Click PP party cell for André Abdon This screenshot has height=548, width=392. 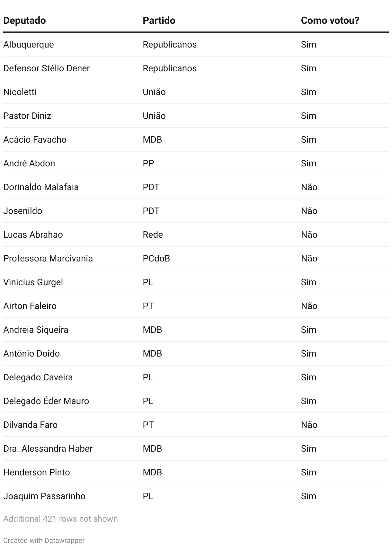[148, 163]
